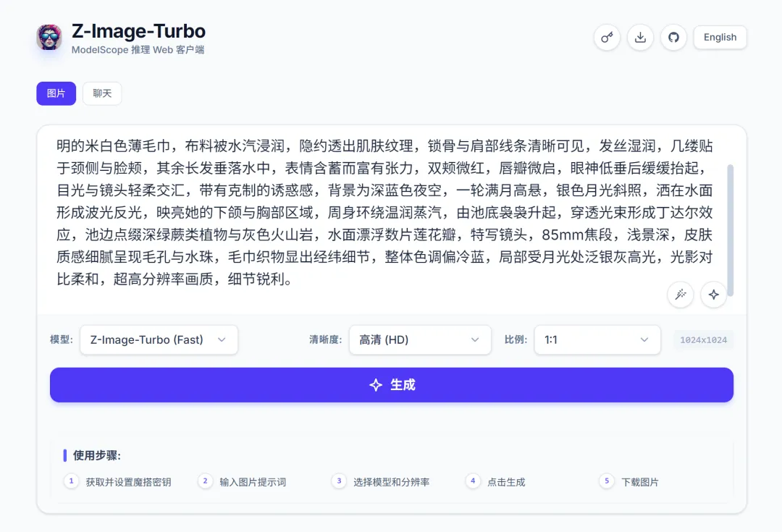Switch to the 聊天 tab
The width and height of the screenshot is (782, 532).
[102, 93]
